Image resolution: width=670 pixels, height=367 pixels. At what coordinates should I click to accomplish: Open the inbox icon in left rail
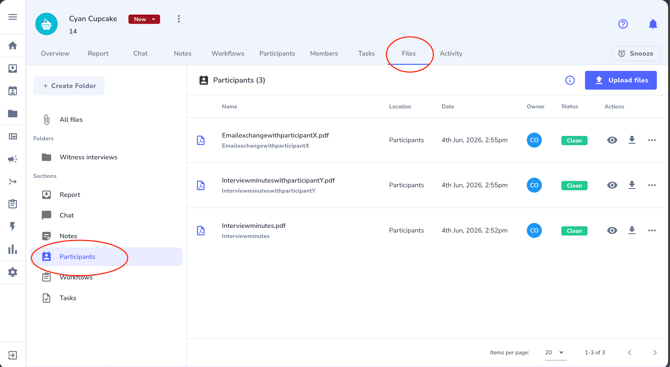pyautogui.click(x=13, y=68)
